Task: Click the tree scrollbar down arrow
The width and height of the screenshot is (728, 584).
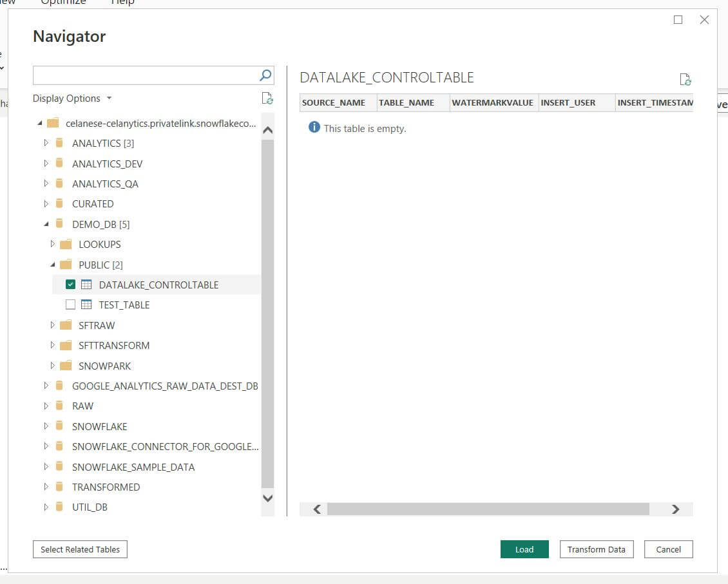Action: [x=267, y=498]
